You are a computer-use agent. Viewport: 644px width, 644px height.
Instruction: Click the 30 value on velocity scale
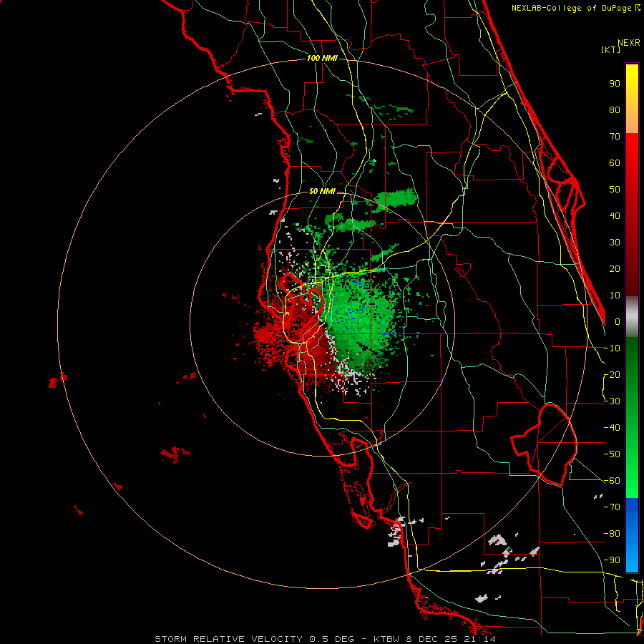point(615,243)
